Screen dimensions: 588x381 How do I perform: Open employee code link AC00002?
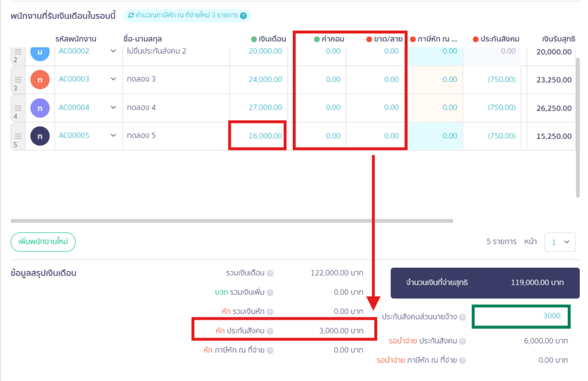tap(74, 51)
